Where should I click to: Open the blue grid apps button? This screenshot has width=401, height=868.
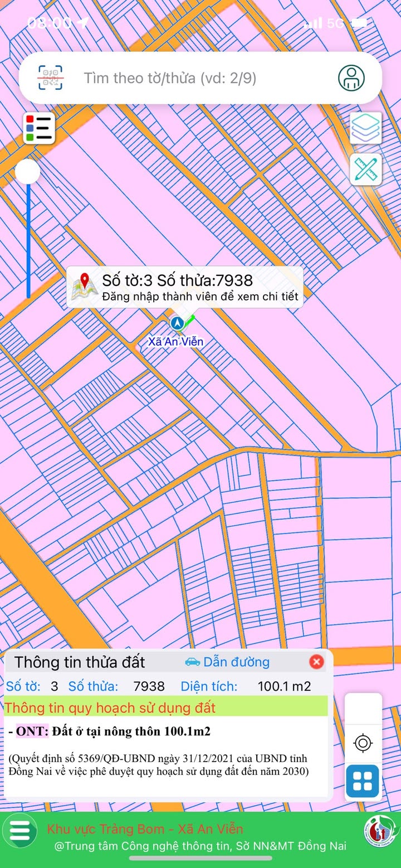pos(363,781)
